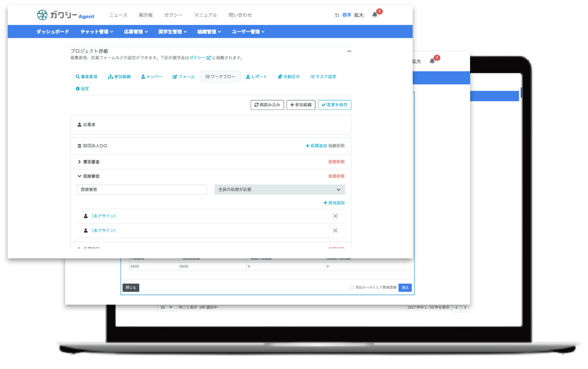Click the text size icon beside 標準
Image resolution: width=588 pixels, height=369 pixels.
point(337,15)
